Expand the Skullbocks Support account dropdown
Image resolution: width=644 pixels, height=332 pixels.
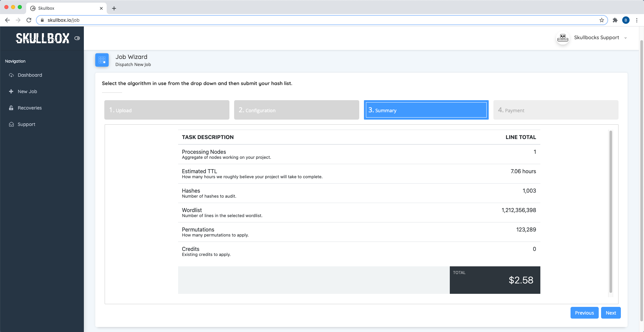coord(626,38)
